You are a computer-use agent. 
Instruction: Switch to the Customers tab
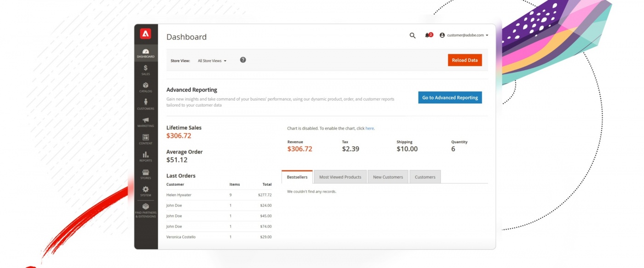[425, 177]
